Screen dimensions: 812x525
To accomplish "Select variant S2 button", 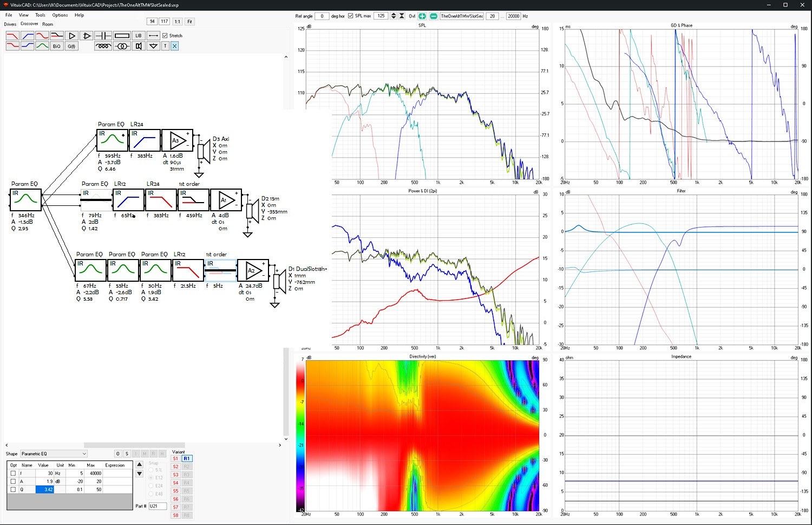I will (175, 466).
